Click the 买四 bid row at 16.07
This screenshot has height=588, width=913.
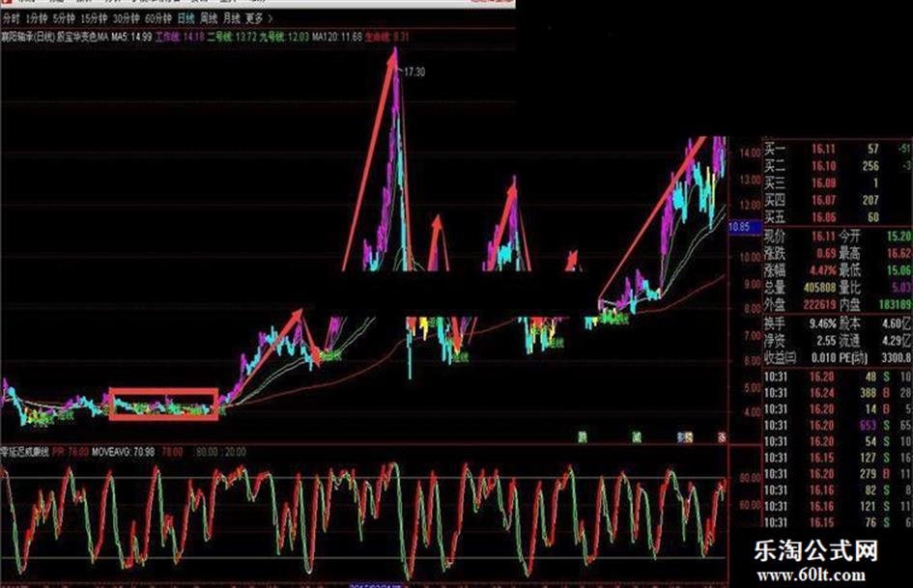point(838,200)
